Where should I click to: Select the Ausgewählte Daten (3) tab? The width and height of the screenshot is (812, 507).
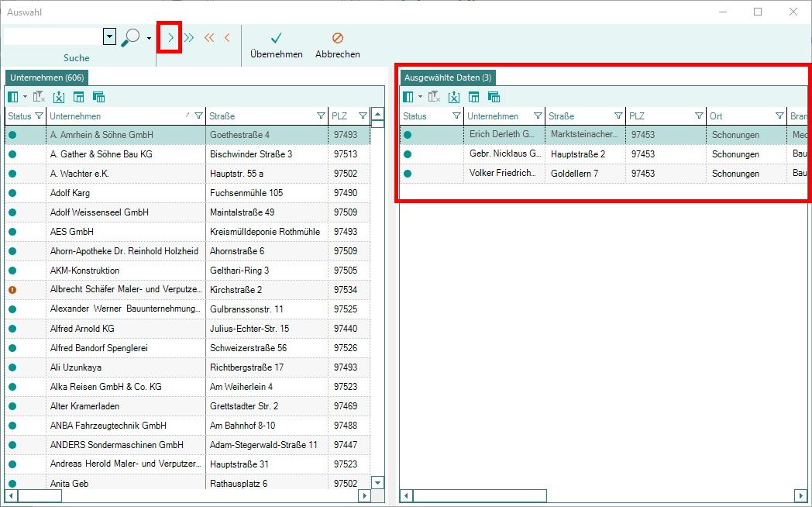(447, 78)
